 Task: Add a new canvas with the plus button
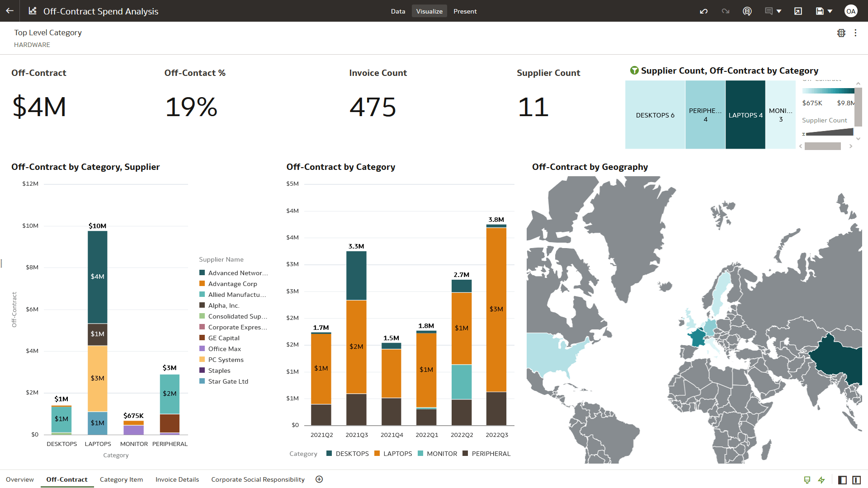319,479
